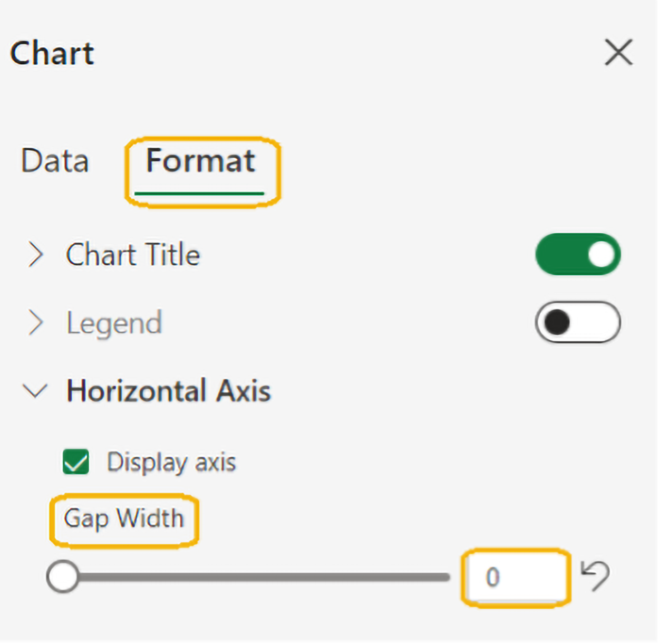Screen dimensions: 659x644
Task: Click inside the Gap Width value field showing 0
Action: (515, 576)
